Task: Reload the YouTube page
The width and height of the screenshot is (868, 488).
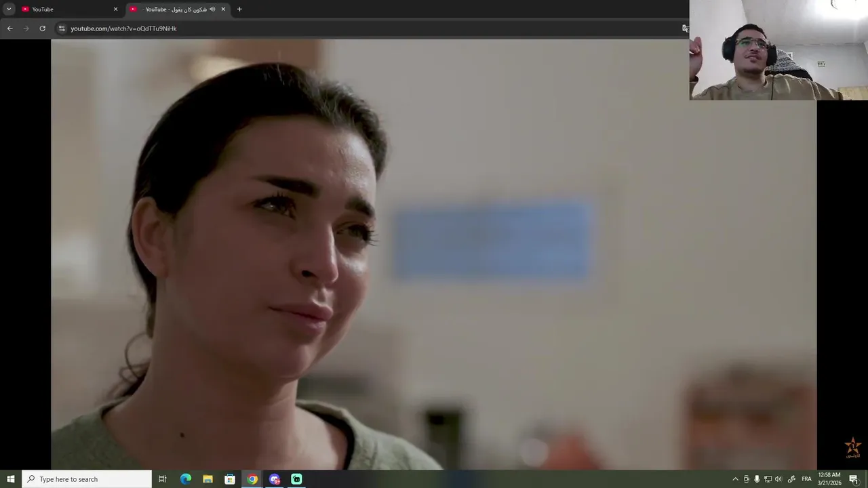Action: pyautogui.click(x=43, y=28)
